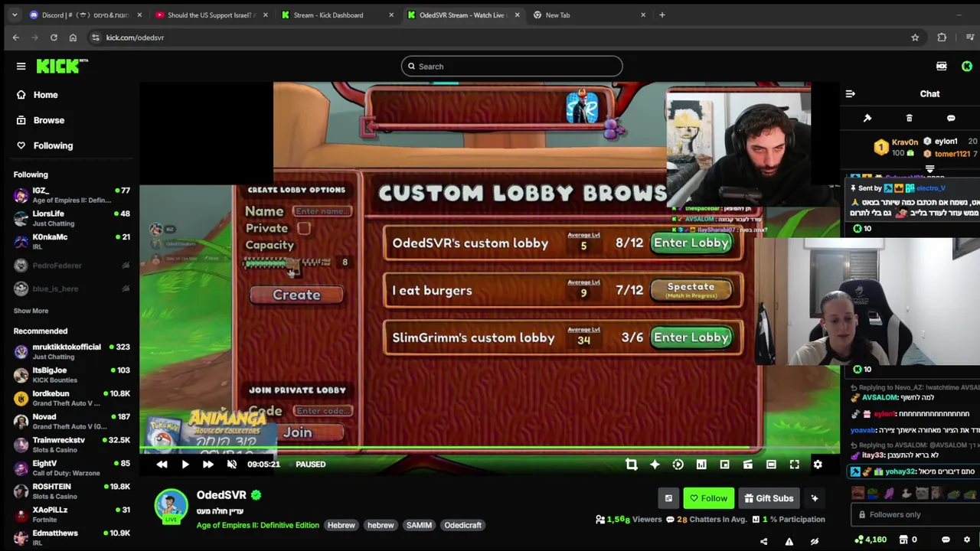This screenshot has width=980, height=551.
Task: Report the stream with warning icon
Action: click(x=789, y=541)
